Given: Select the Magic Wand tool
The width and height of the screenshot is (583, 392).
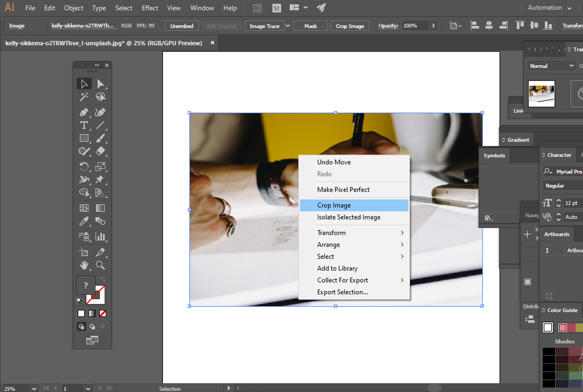Looking at the screenshot, I should coord(84,97).
